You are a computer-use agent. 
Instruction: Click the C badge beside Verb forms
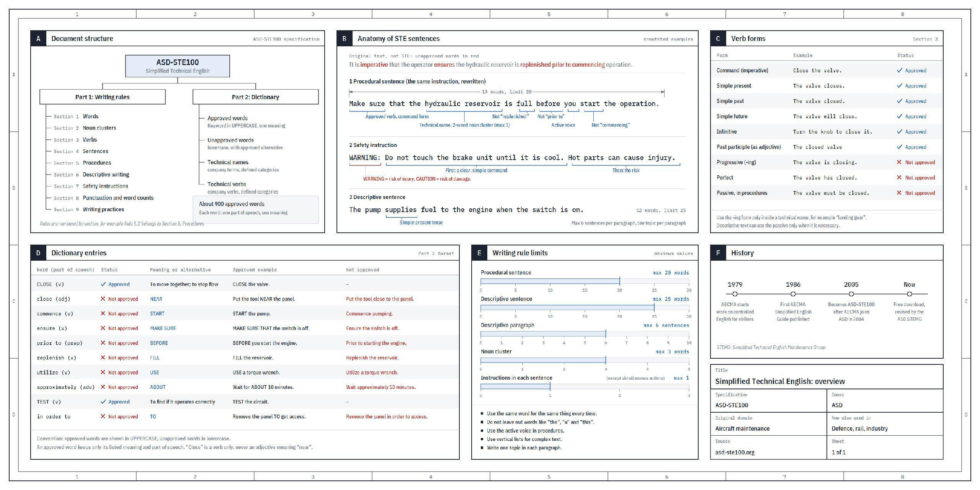(718, 39)
